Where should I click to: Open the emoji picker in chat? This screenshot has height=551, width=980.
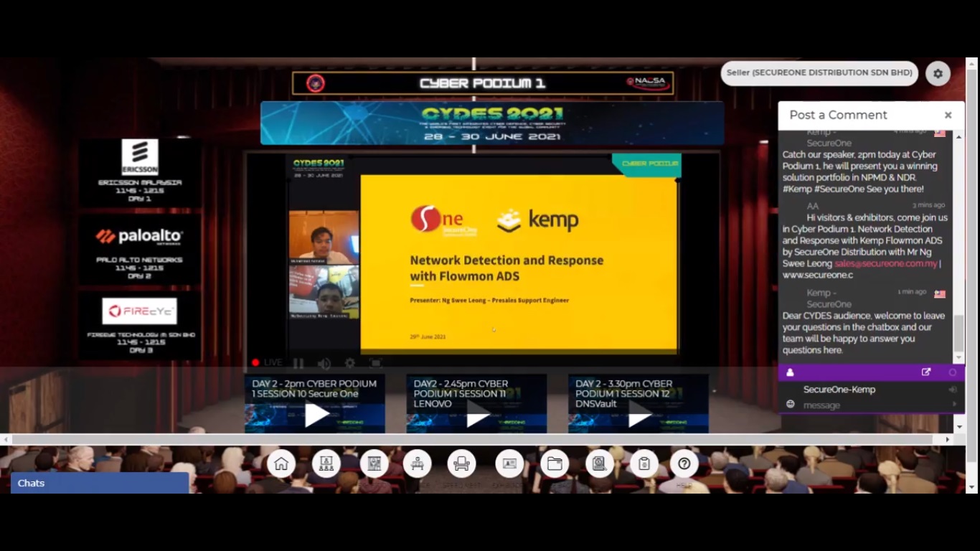(x=790, y=405)
